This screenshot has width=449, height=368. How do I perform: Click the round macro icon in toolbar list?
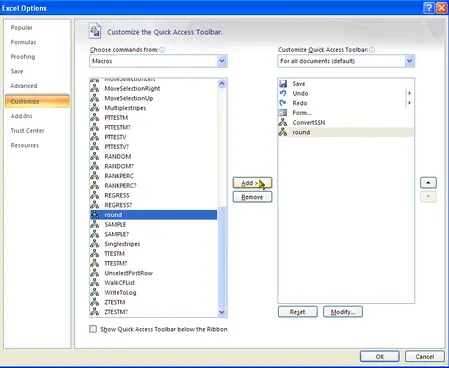coord(283,132)
